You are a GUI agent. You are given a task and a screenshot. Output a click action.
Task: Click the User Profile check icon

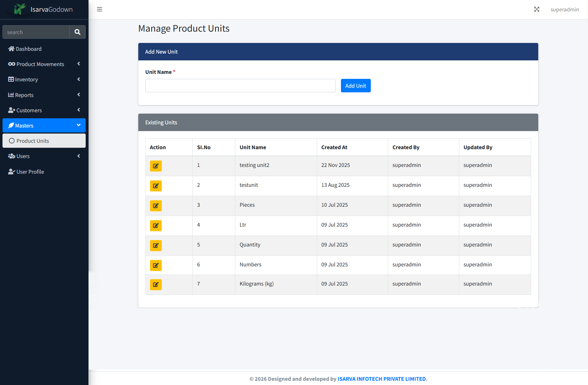[12, 172]
